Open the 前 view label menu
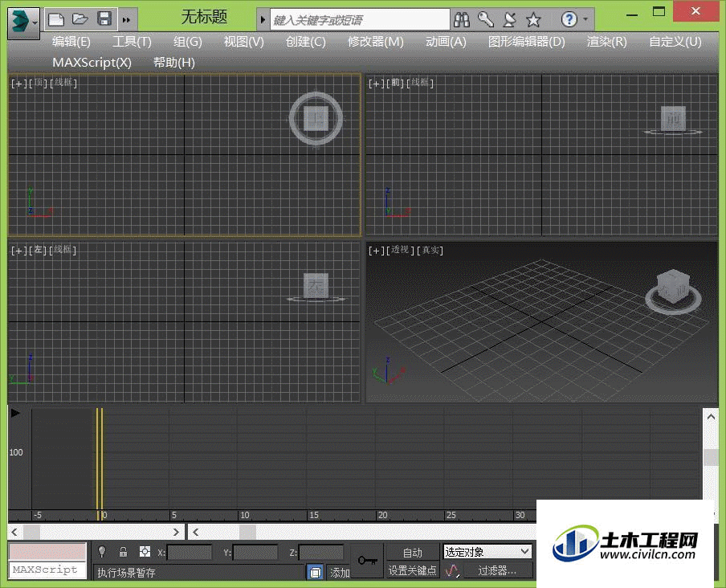The image size is (726, 588). 396,83
